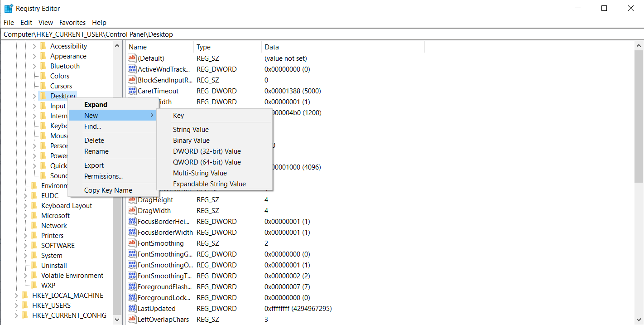Open the Edit menu

26,22
